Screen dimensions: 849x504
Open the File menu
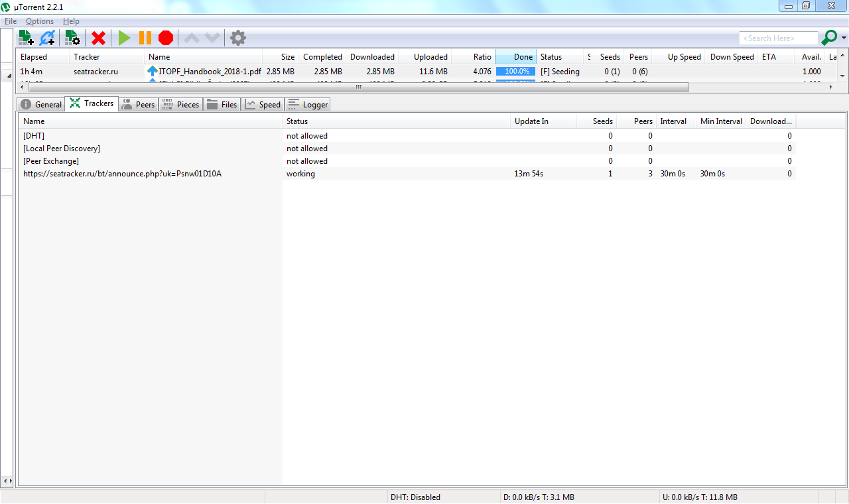point(11,21)
